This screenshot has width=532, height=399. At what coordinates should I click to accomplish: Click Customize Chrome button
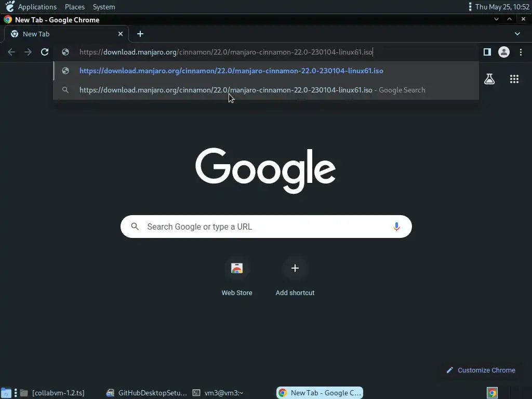[x=482, y=370]
